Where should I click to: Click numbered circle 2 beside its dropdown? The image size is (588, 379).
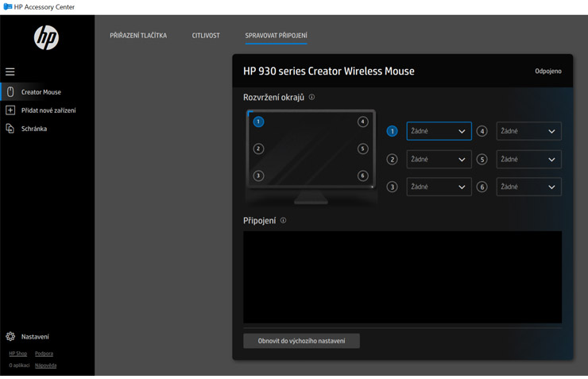393,160
